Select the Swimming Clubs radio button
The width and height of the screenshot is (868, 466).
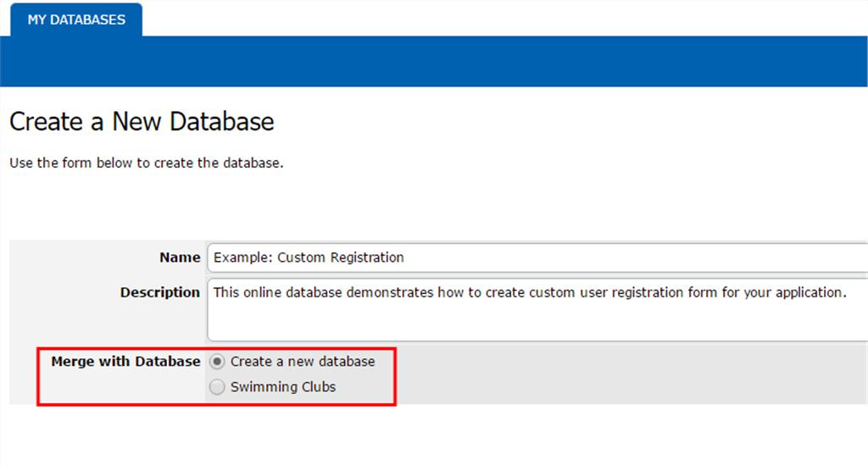tap(217, 387)
